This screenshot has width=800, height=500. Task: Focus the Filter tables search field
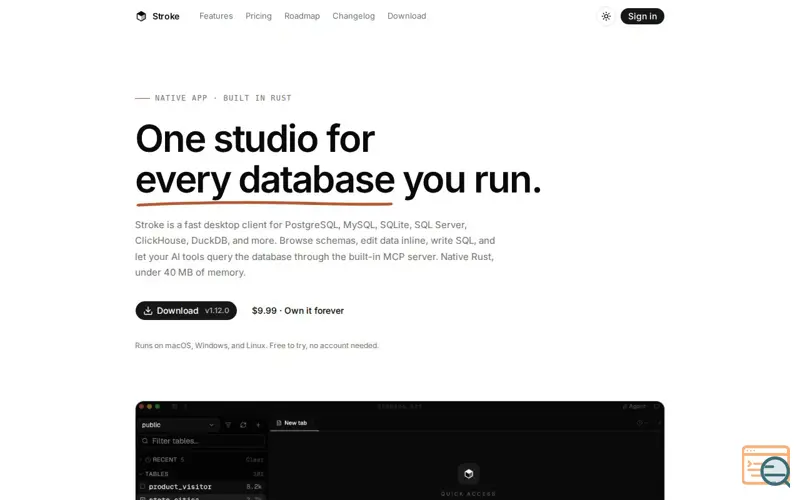tap(203, 441)
